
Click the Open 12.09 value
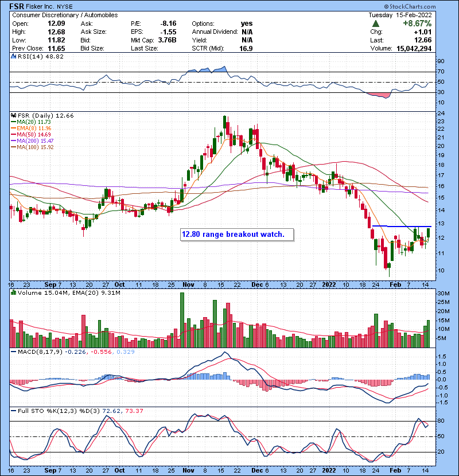[x=56, y=24]
